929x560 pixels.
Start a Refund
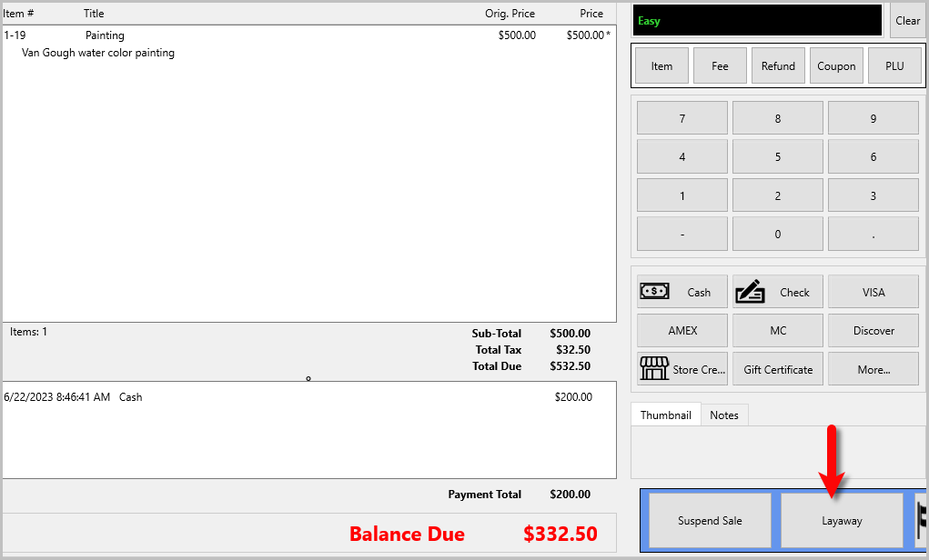[778, 65]
